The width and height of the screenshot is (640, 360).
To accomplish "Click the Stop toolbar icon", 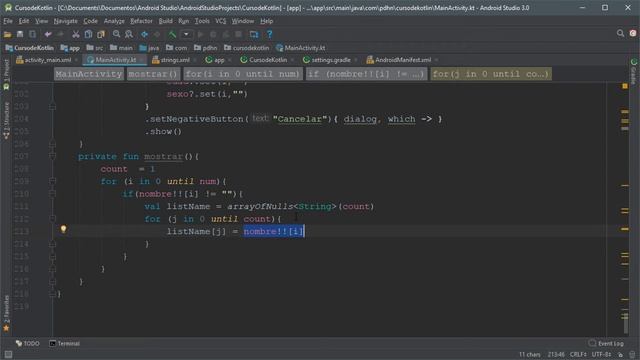I will point(239,34).
